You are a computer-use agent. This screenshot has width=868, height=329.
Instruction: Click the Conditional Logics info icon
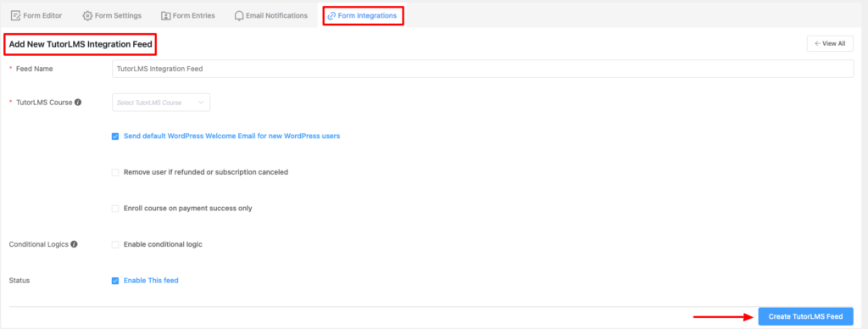(75, 243)
